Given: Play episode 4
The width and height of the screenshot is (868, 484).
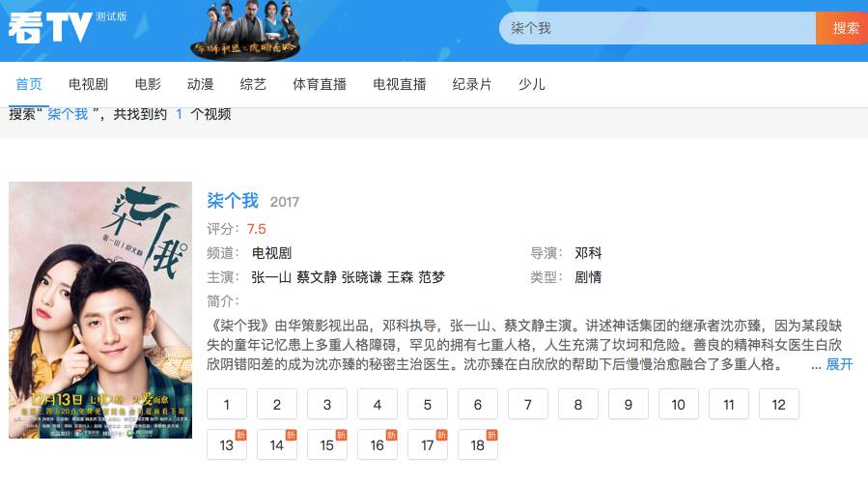Looking at the screenshot, I should click(x=377, y=404).
